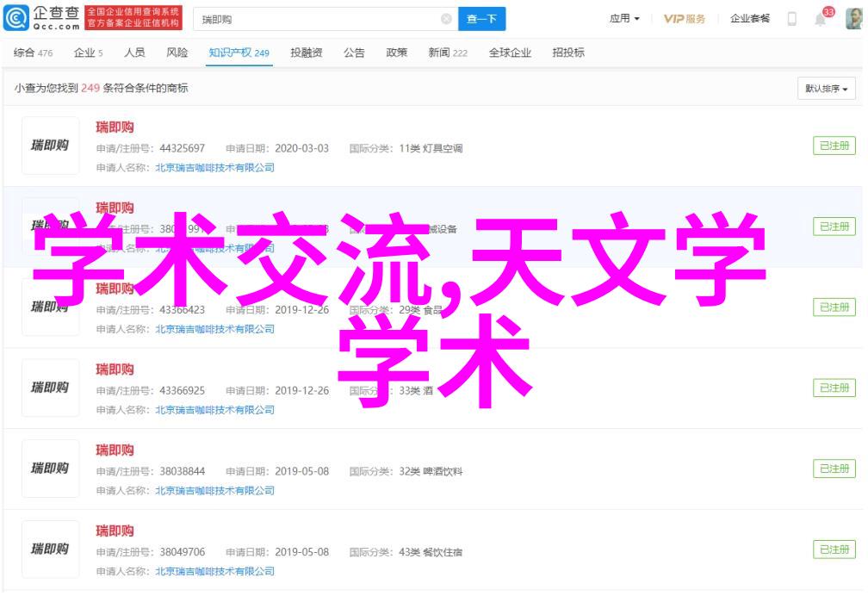Click 已注册 badge for registration 43366423

tap(834, 307)
